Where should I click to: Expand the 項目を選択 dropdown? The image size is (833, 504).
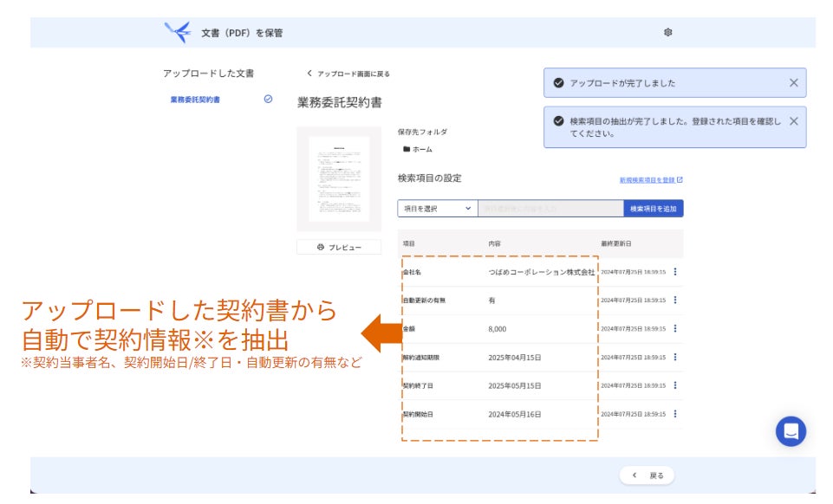437,209
